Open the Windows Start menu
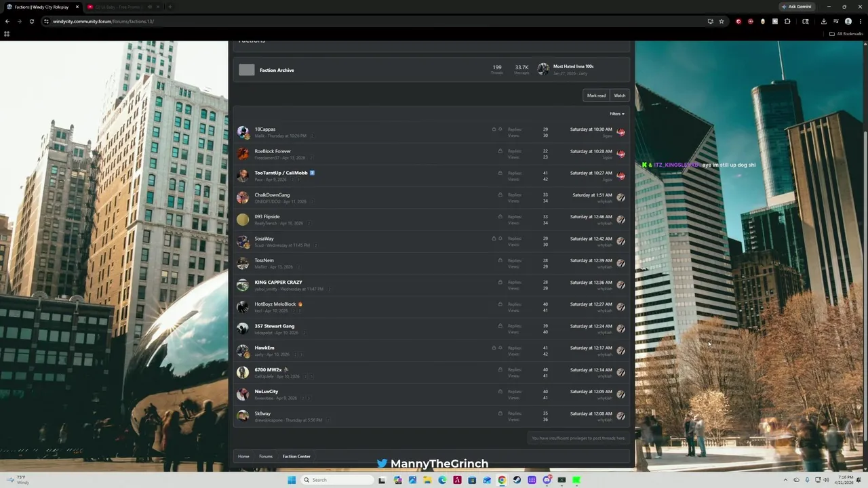The height and width of the screenshot is (488, 868). (x=292, y=480)
